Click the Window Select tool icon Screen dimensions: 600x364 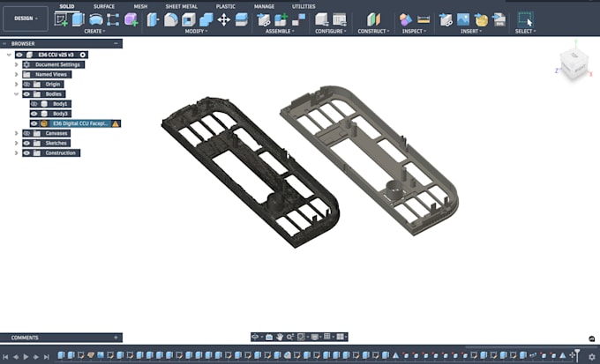click(525, 19)
